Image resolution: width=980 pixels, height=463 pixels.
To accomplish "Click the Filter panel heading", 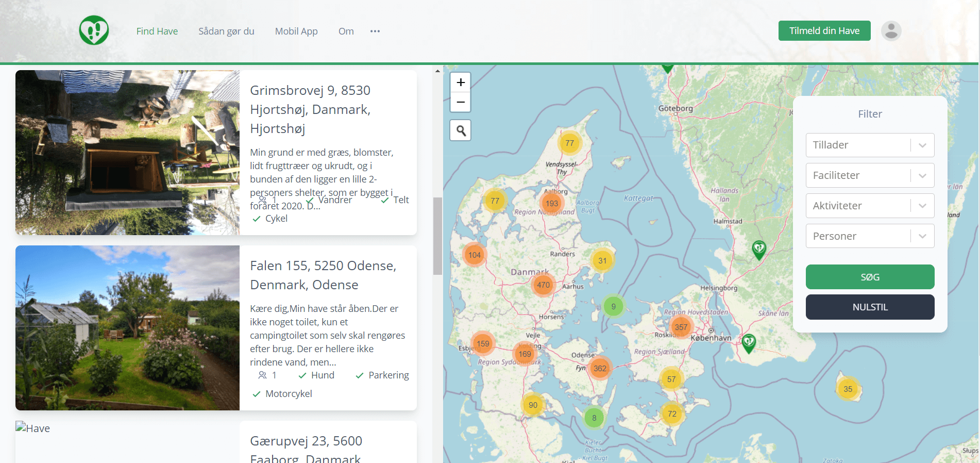I will pyautogui.click(x=870, y=114).
